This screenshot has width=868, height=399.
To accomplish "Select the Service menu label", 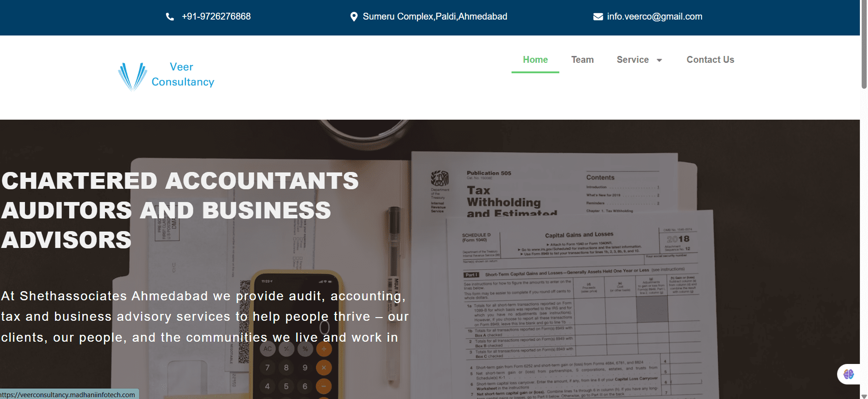I will coord(632,60).
